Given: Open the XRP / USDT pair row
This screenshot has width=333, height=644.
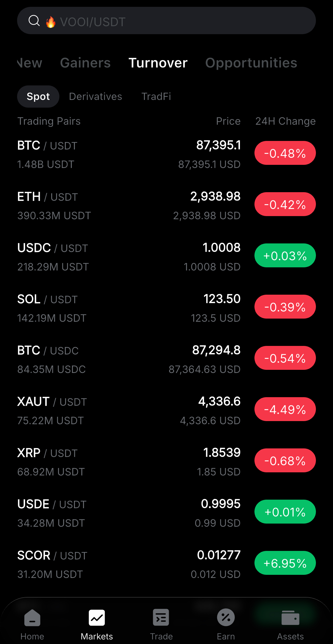Looking at the screenshot, I should tap(114, 461).
